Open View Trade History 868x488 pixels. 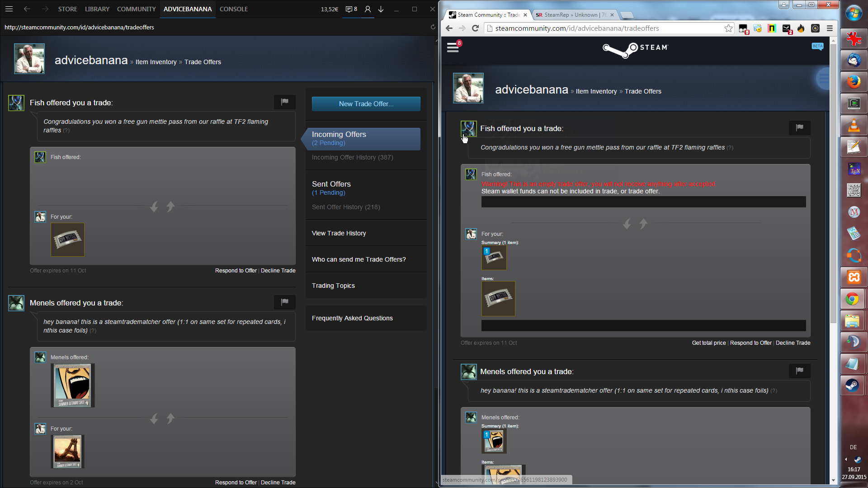click(x=339, y=233)
